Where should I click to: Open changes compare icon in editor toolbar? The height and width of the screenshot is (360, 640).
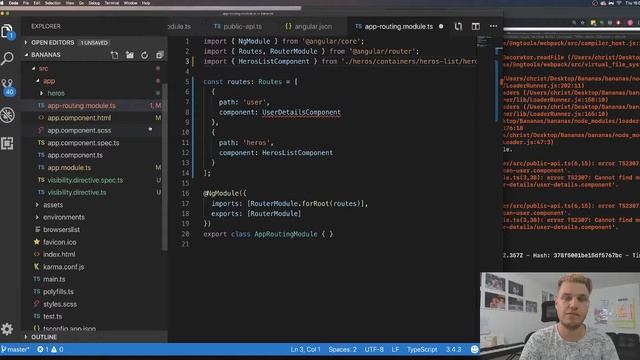click(x=458, y=27)
